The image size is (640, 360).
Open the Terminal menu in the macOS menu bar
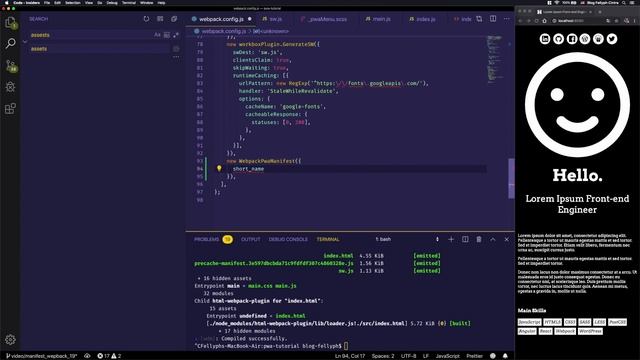129,3
